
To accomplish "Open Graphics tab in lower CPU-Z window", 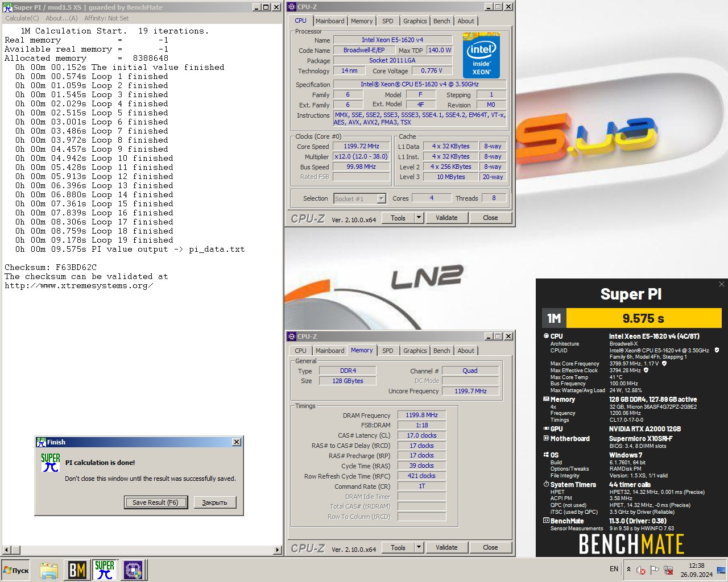I will click(415, 351).
